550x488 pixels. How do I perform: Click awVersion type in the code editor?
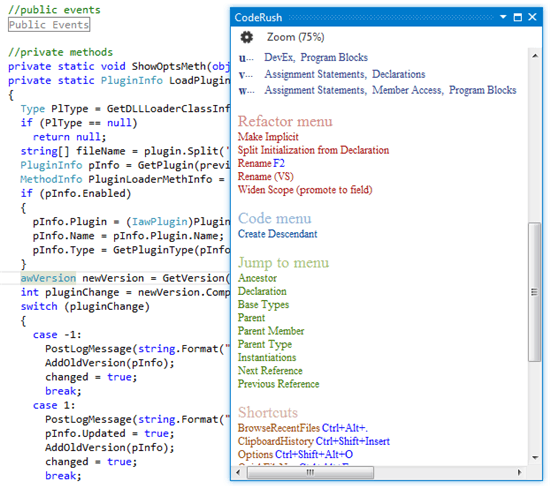tap(48, 279)
